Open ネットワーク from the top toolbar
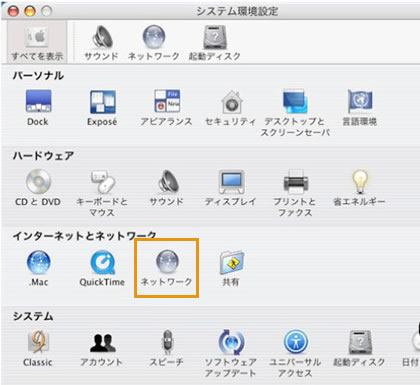 (x=154, y=42)
